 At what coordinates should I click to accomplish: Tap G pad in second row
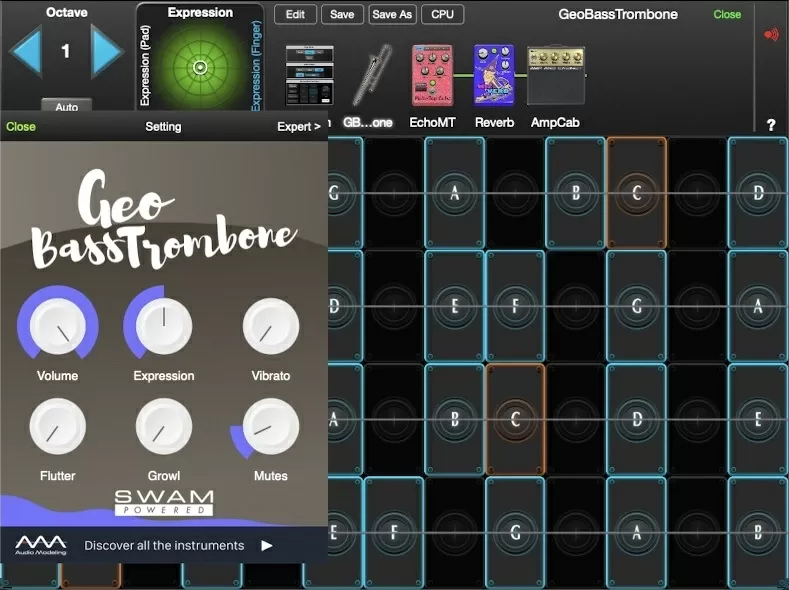point(637,306)
